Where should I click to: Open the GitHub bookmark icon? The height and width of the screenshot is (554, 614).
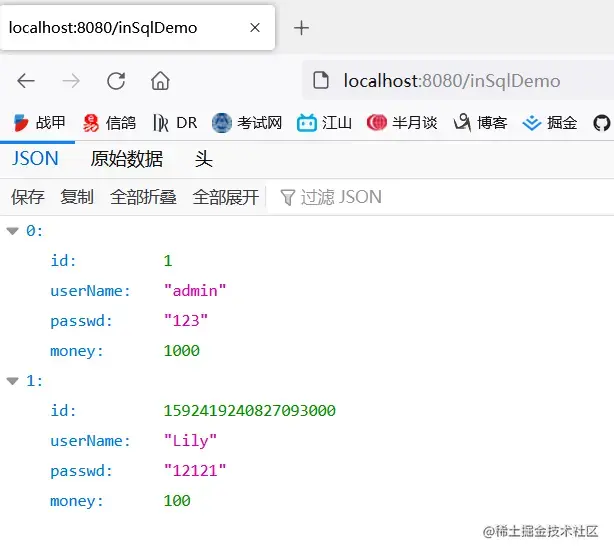[x=601, y=123]
